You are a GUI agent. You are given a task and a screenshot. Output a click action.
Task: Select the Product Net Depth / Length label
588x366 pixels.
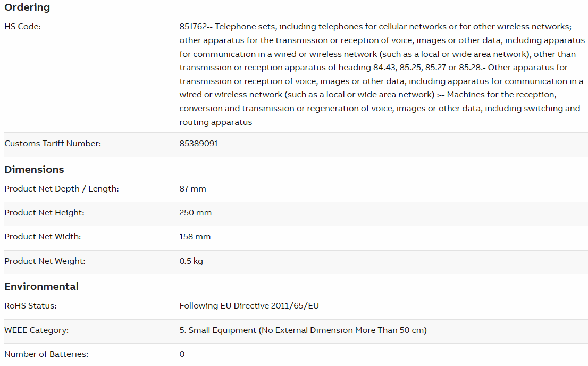pos(62,189)
